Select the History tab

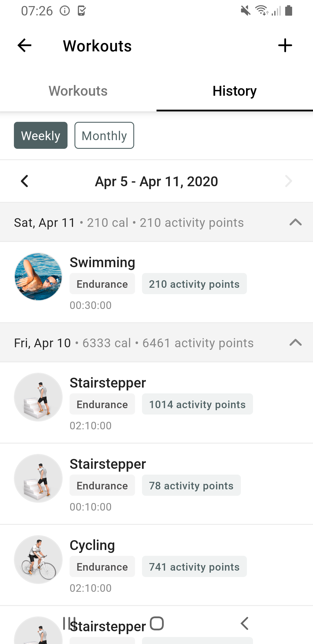pyautogui.click(x=235, y=91)
